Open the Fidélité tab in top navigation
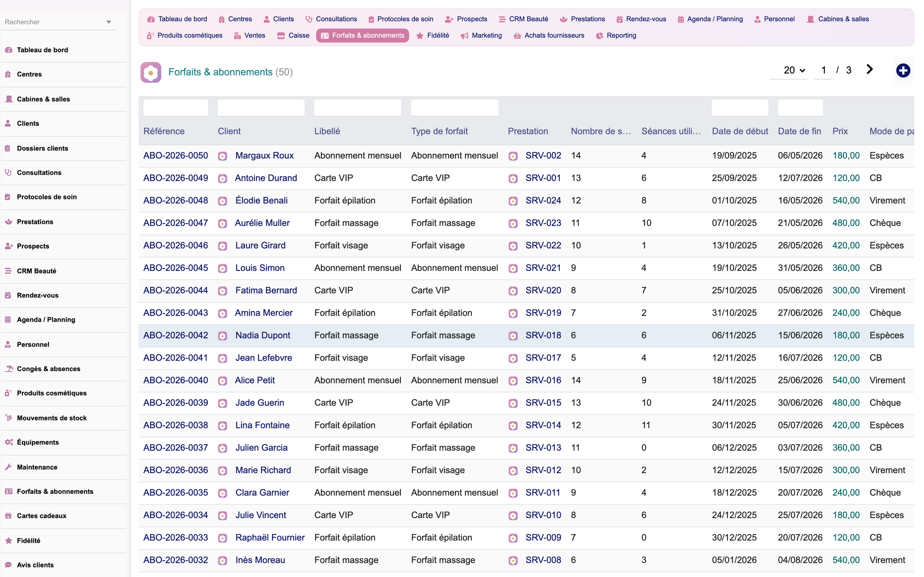The image size is (924, 577). pyautogui.click(x=433, y=36)
